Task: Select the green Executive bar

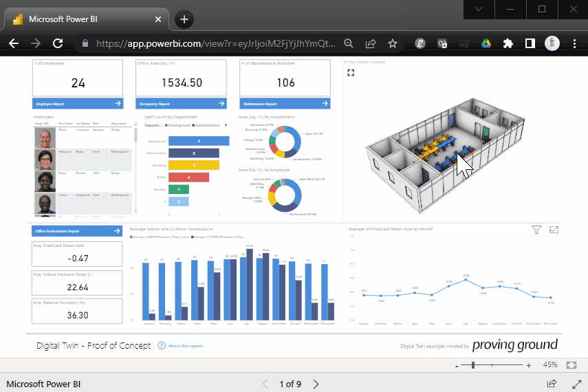Action: click(x=179, y=189)
